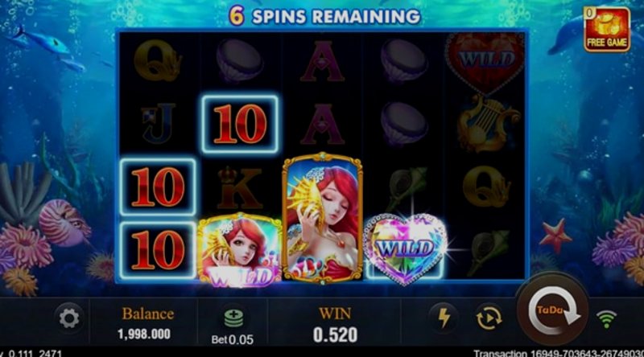
Task: Click the K crown symbol on reel two
Action: (x=240, y=187)
